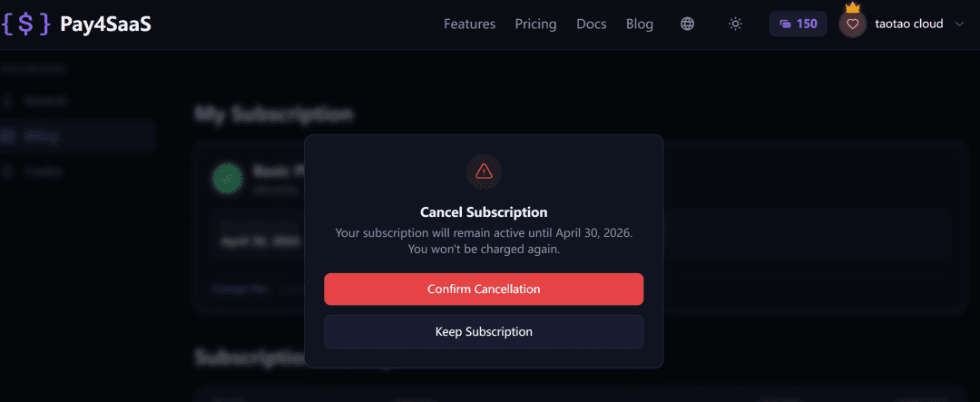980x402 pixels.
Task: Click the crown icon above the avatar
Action: (852, 7)
